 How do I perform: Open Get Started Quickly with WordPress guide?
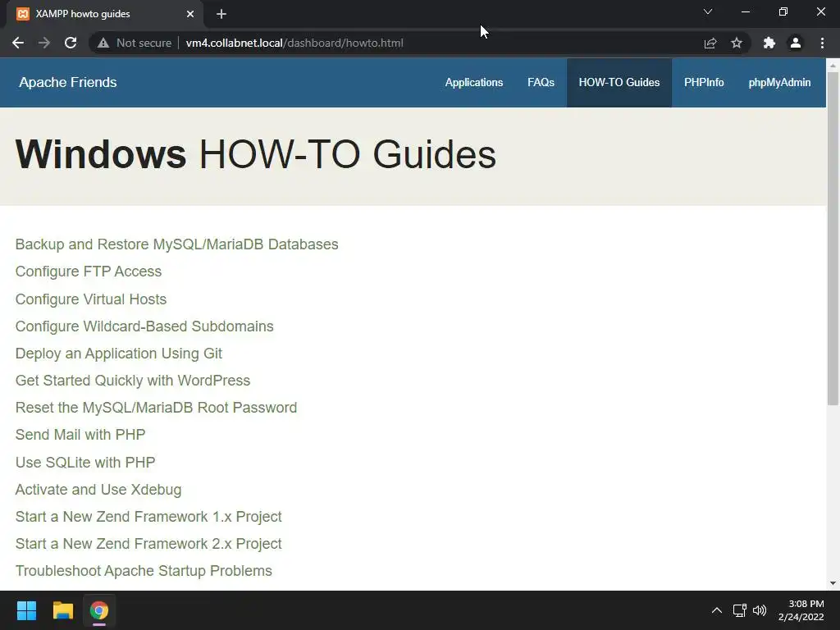pyautogui.click(x=133, y=381)
